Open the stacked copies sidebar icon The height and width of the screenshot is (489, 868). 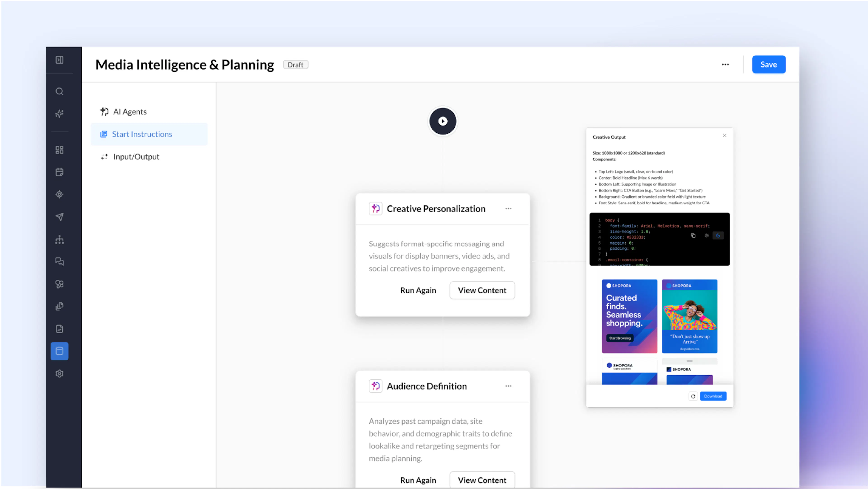coord(59,306)
